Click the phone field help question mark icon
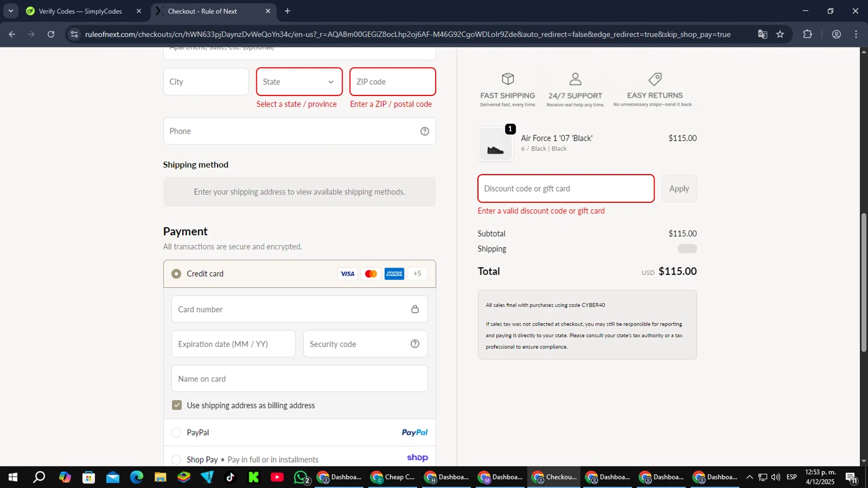Viewport: 868px width, 488px height. 424,131
